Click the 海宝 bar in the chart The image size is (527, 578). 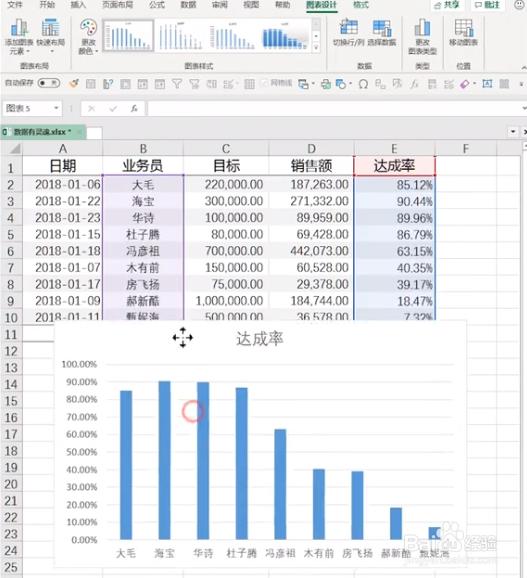164,460
